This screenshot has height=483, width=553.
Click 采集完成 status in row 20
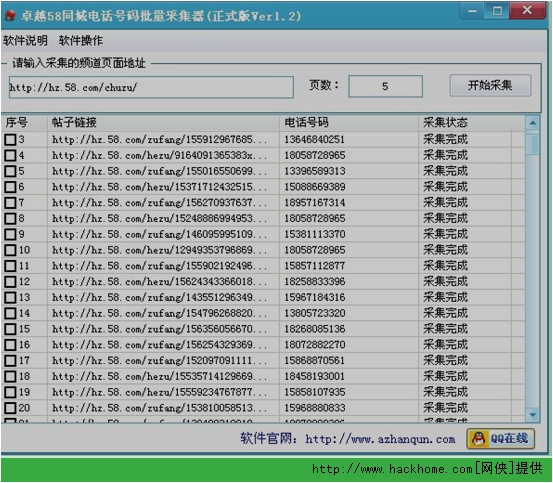coord(445,408)
